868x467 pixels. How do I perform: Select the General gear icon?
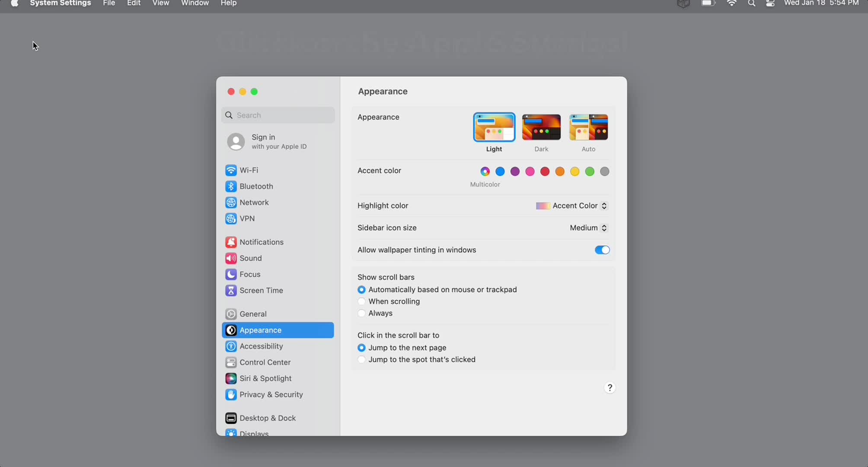(x=231, y=314)
